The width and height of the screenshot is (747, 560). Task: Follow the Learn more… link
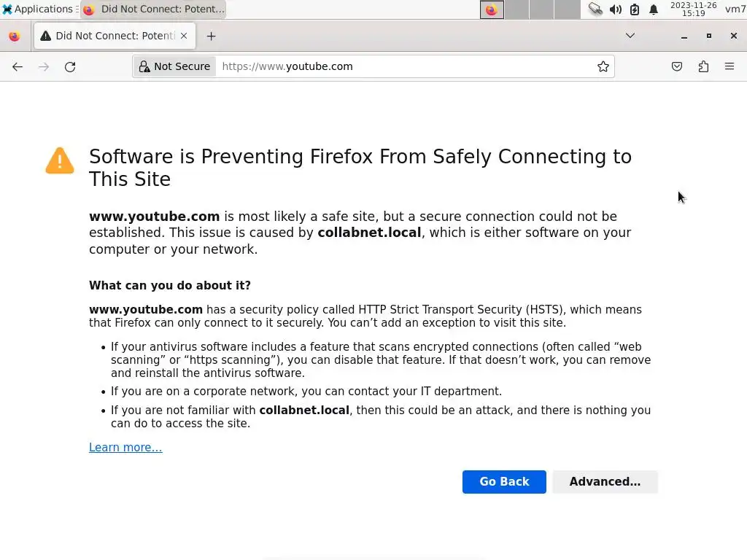[125, 447]
